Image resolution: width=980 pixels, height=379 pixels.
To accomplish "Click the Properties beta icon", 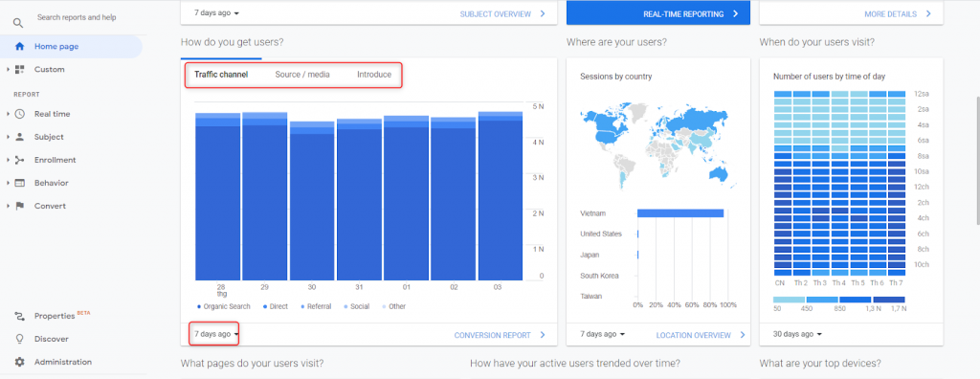I will tap(19, 316).
